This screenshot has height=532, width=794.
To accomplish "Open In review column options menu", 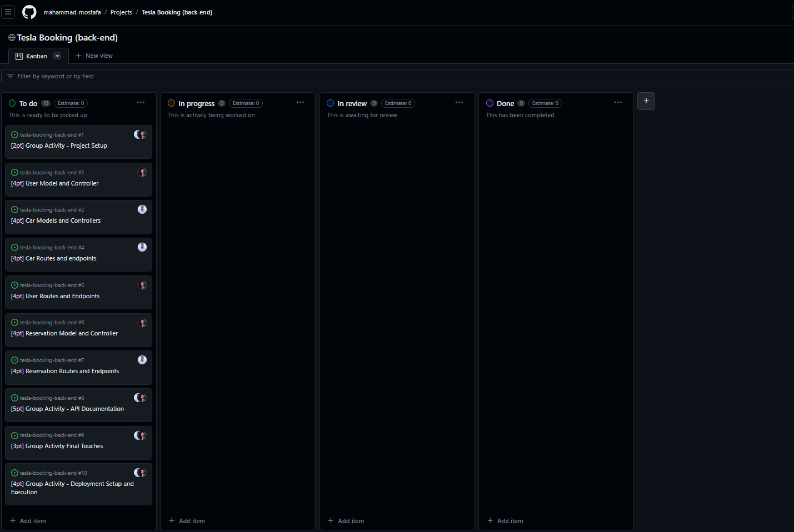I will pos(459,102).
